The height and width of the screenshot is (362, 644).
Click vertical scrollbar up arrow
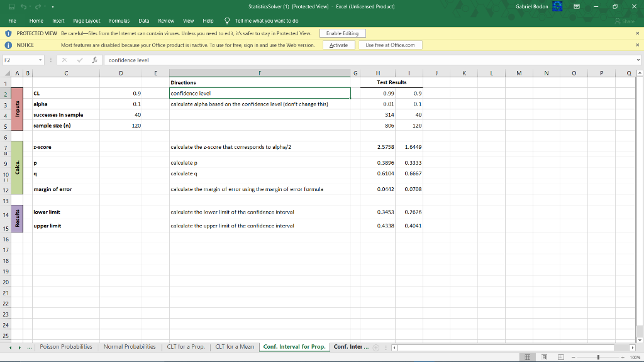click(640, 73)
